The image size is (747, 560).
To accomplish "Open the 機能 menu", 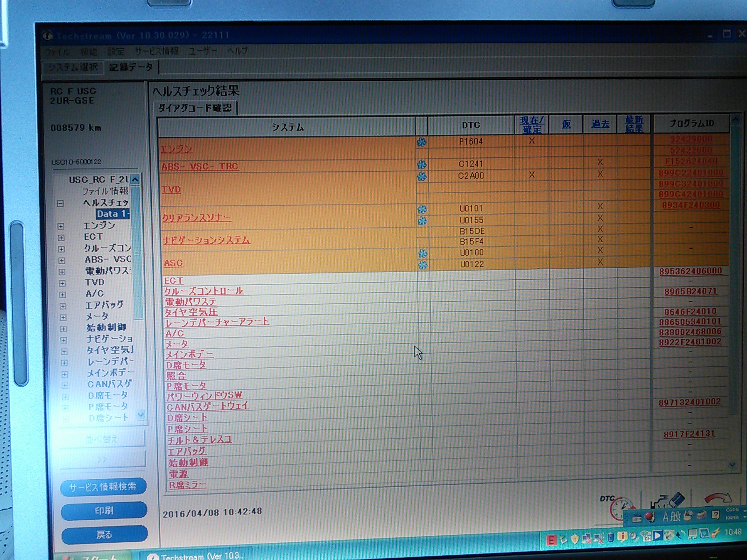I will (88, 51).
